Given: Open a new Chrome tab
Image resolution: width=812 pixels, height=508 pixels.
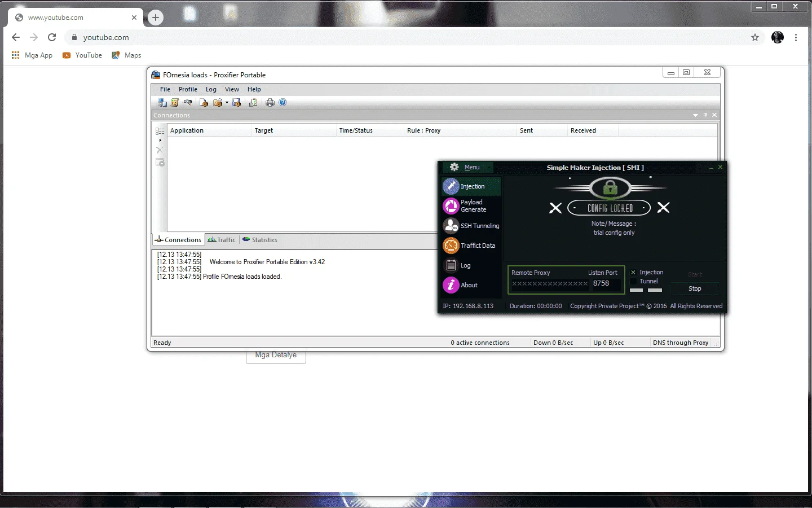Looking at the screenshot, I should 156,17.
